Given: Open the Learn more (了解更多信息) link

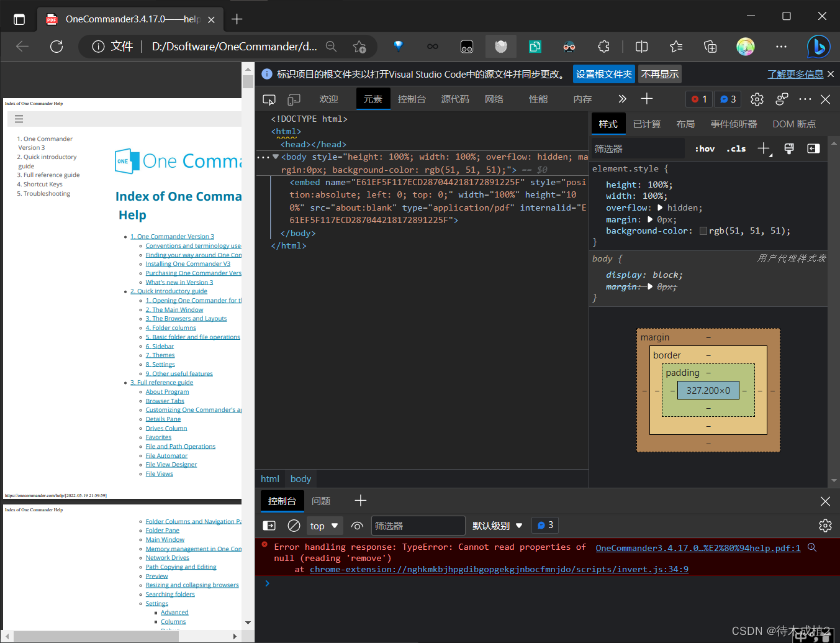Looking at the screenshot, I should [x=795, y=75].
